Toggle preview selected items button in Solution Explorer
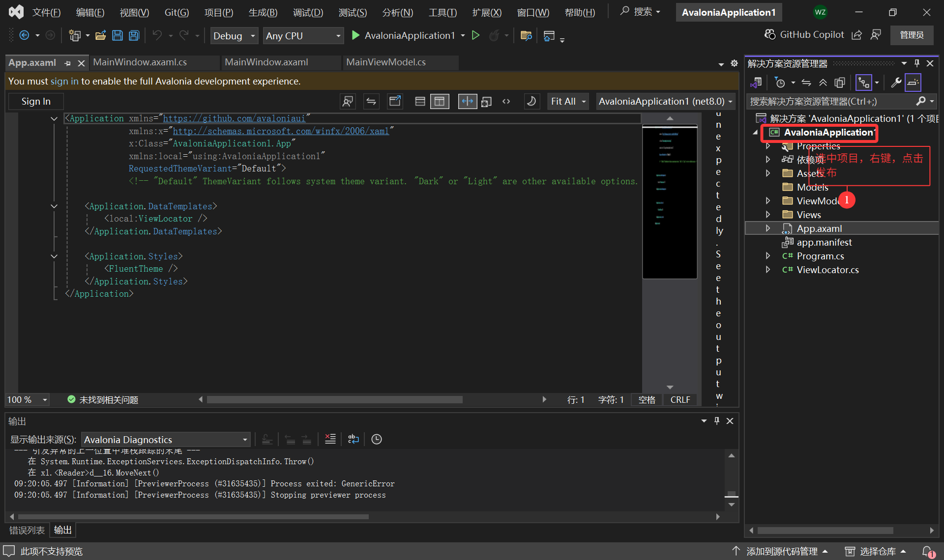The image size is (944, 560). (x=913, y=83)
